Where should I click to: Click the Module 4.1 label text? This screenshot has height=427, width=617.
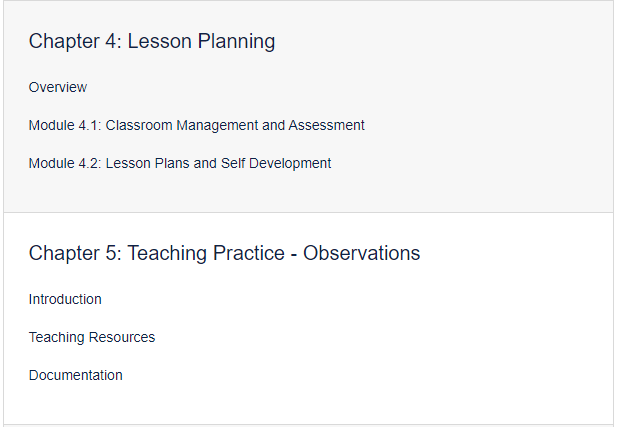(x=65, y=125)
